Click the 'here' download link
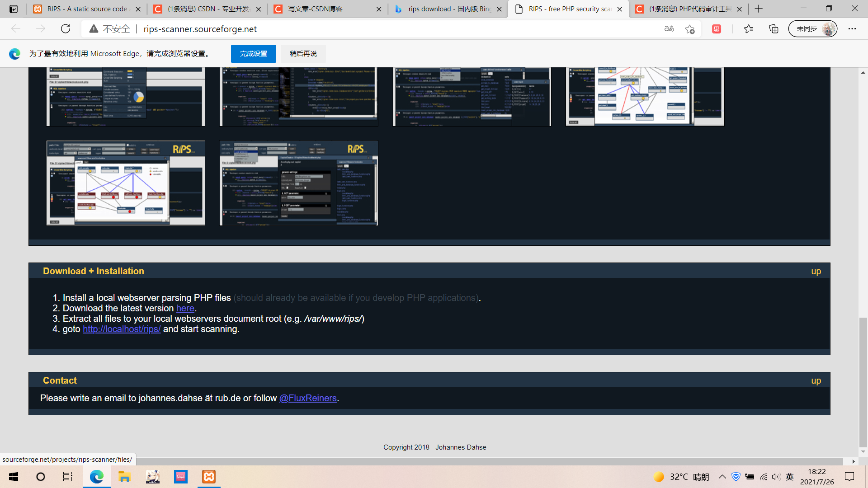The height and width of the screenshot is (488, 868). (x=185, y=308)
